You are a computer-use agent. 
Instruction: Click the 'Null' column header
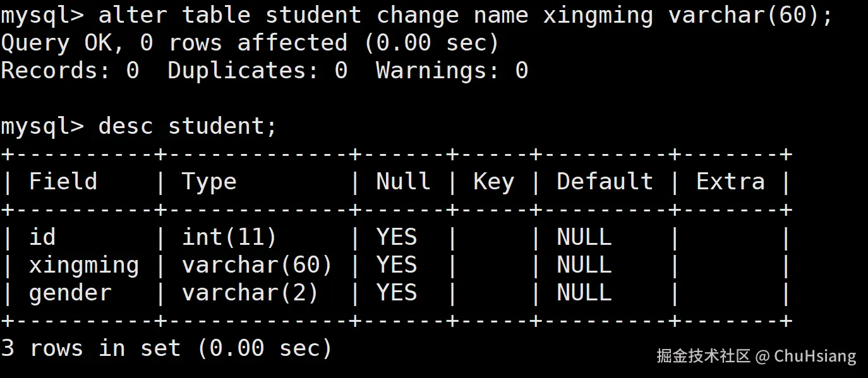tap(403, 182)
